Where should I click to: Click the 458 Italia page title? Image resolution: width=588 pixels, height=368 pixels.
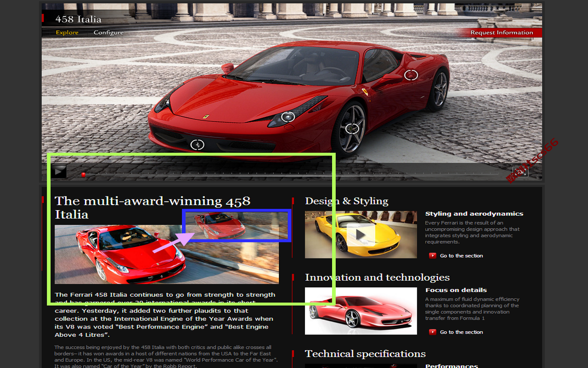78,19
